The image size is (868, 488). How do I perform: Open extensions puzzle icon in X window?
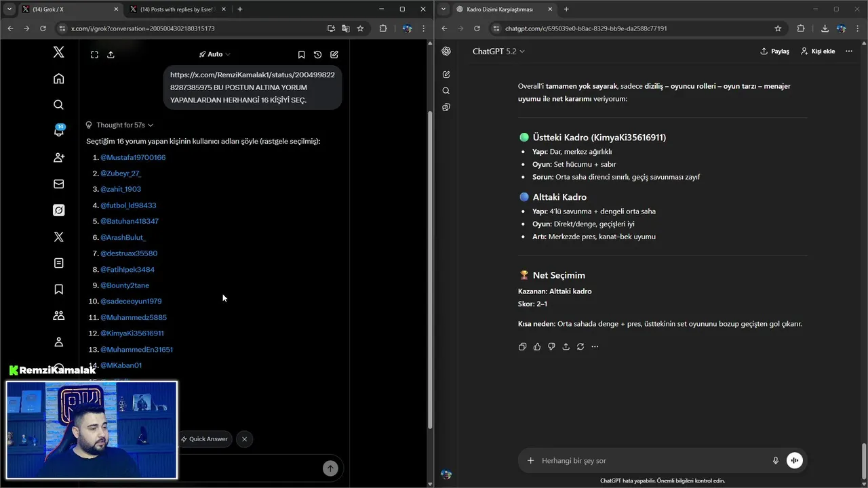click(x=383, y=28)
